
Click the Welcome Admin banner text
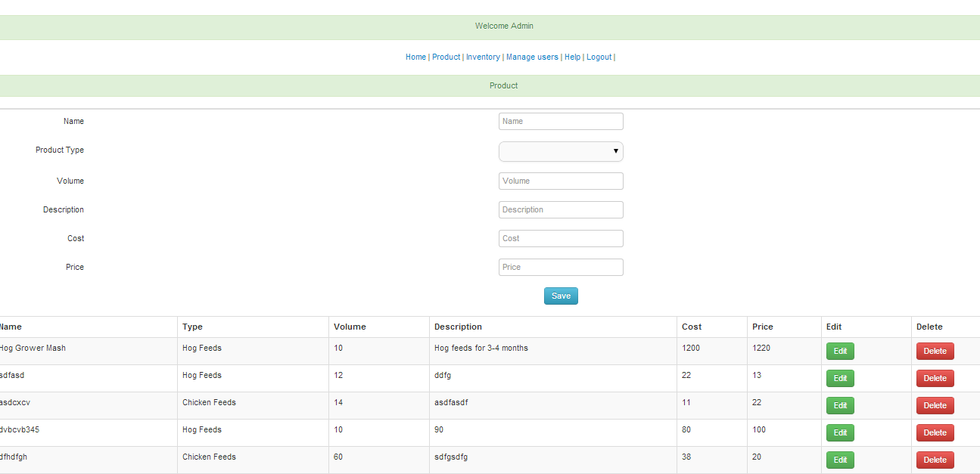pos(504,26)
